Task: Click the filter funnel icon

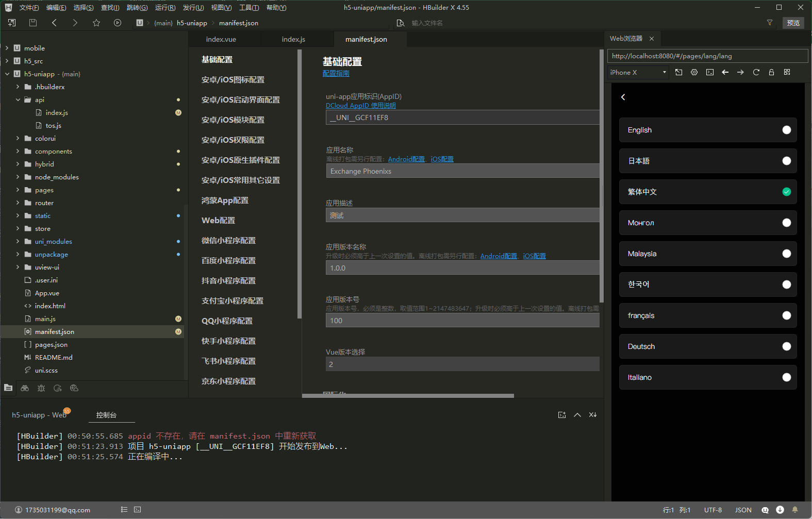Action: (x=770, y=23)
